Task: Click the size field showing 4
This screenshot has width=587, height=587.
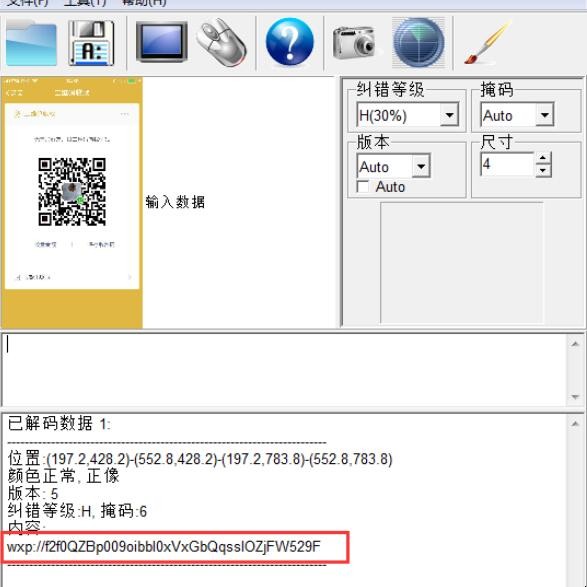Action: 507,164
